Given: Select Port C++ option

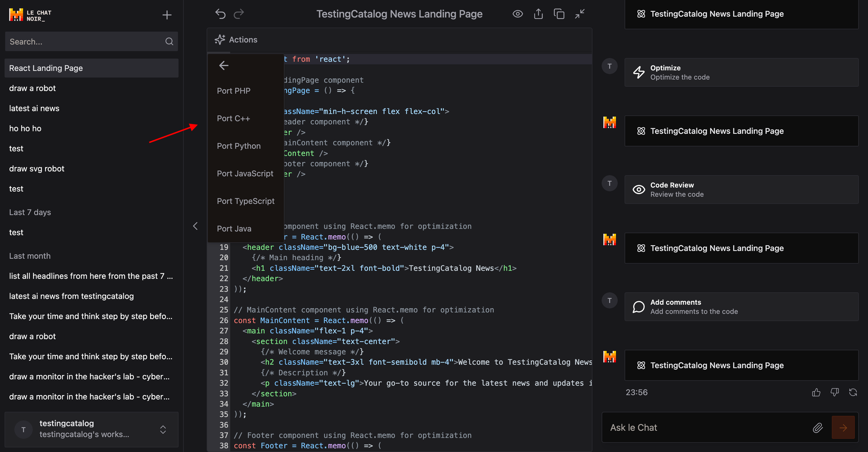Looking at the screenshot, I should (x=246, y=119).
